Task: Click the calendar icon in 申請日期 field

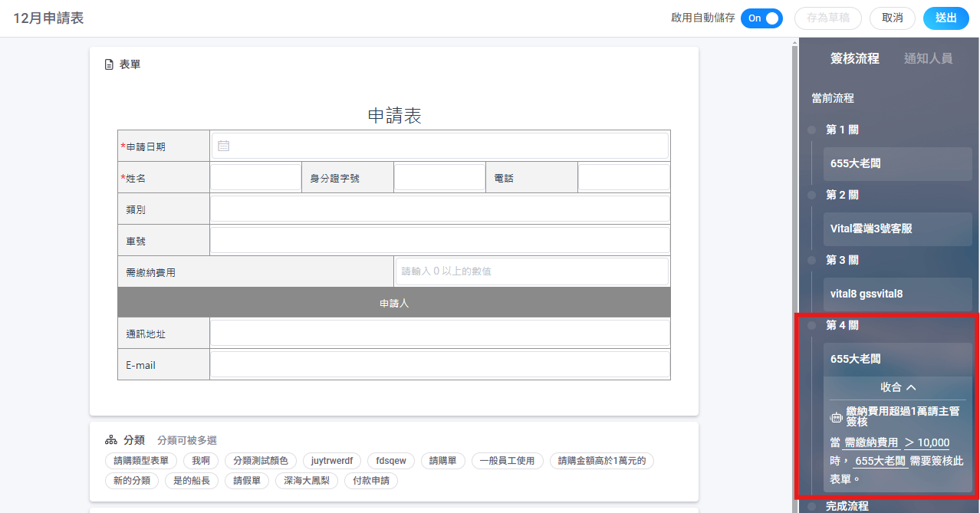Action: coord(223,146)
